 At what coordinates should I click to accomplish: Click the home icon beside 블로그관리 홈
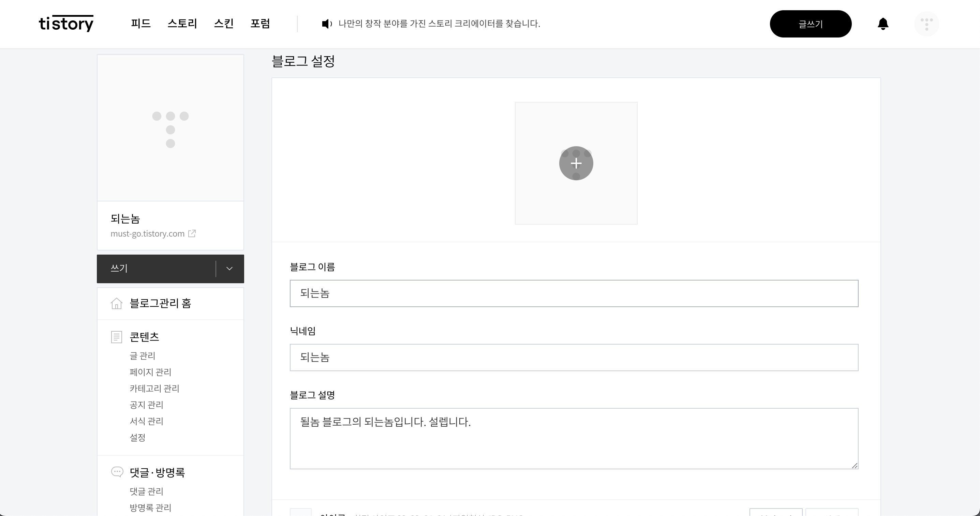pos(116,303)
